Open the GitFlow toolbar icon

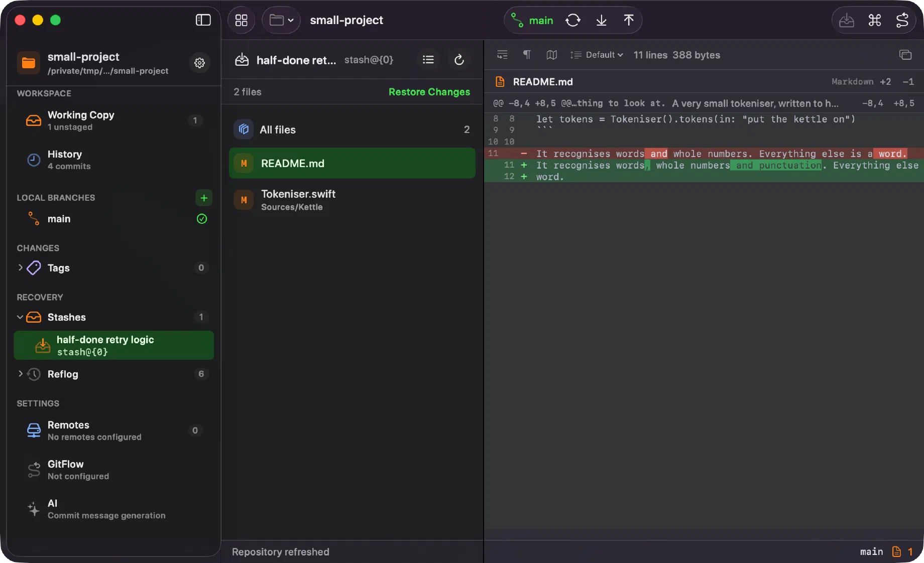(902, 20)
